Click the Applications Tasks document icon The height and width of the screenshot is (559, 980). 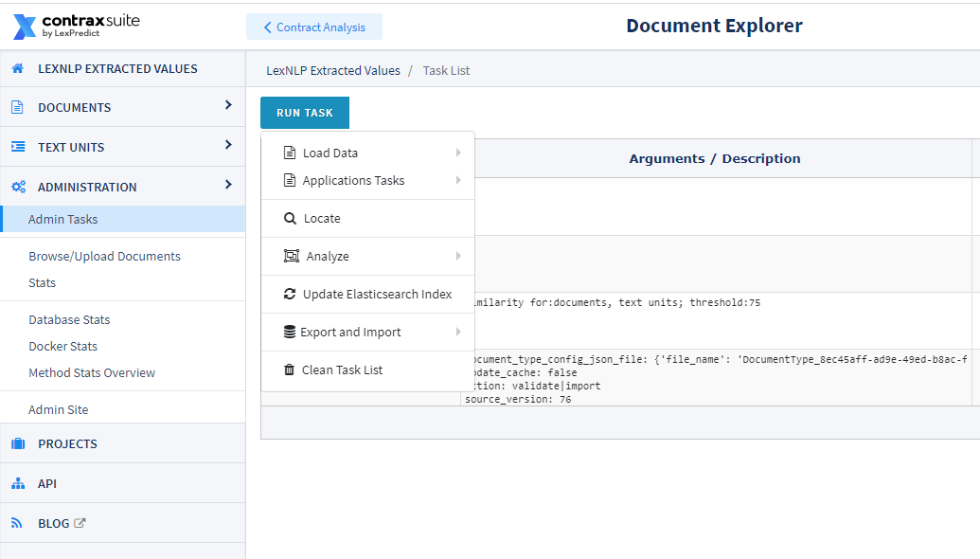[290, 180]
